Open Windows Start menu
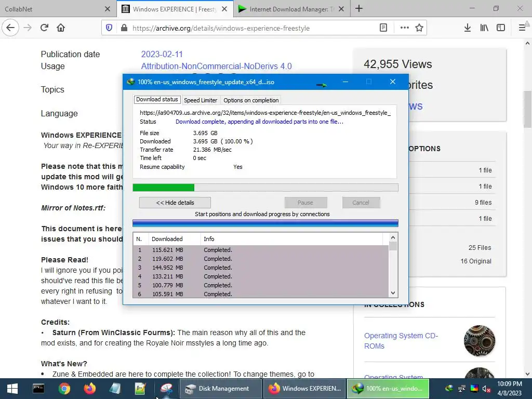 12,389
